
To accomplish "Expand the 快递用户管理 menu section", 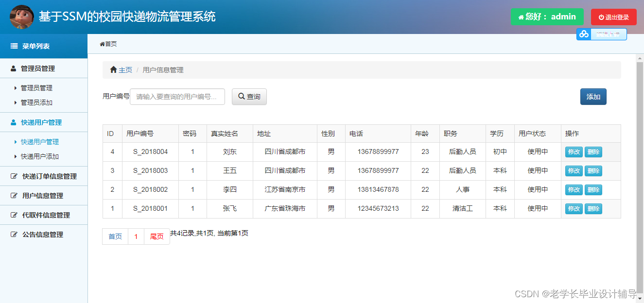I will tap(44, 122).
